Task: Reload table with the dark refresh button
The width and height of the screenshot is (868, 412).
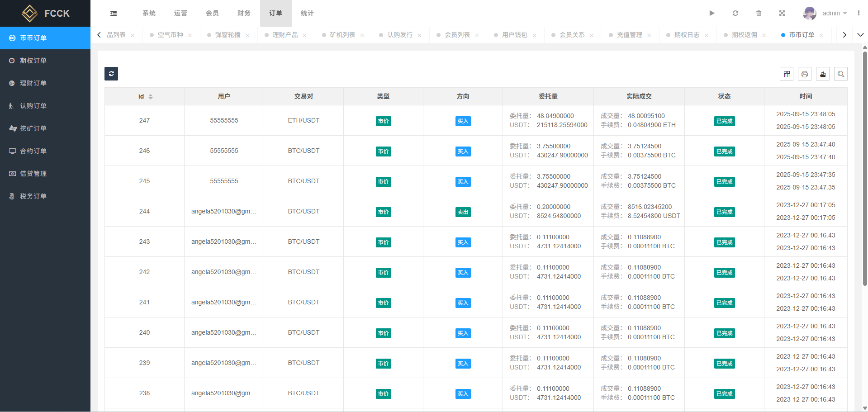Action: [111, 74]
